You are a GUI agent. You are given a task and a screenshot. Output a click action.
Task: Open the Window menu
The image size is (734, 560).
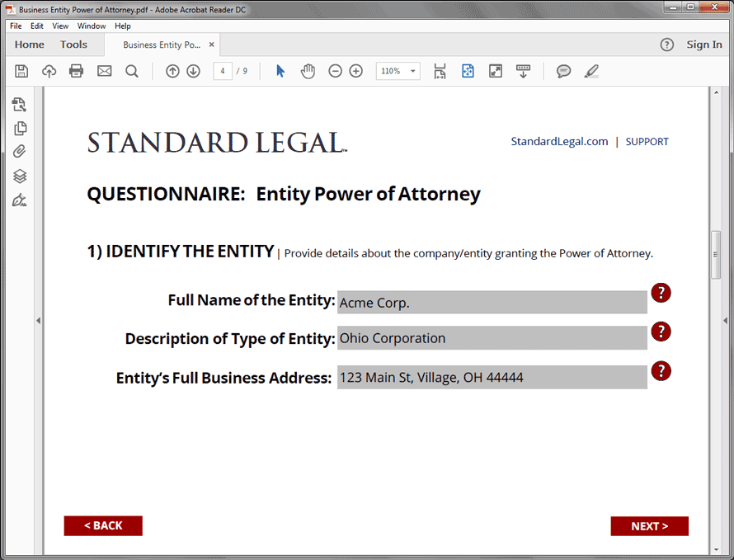click(92, 26)
